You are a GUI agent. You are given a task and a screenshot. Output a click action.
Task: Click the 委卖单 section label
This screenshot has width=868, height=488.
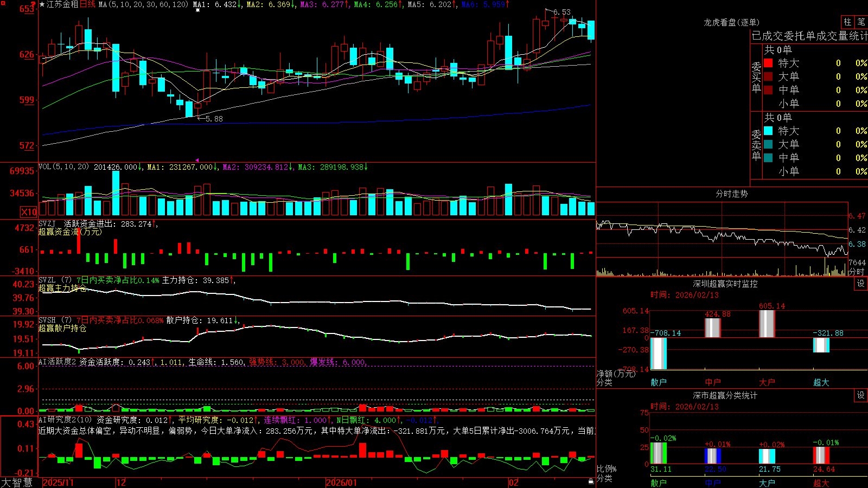756,145
